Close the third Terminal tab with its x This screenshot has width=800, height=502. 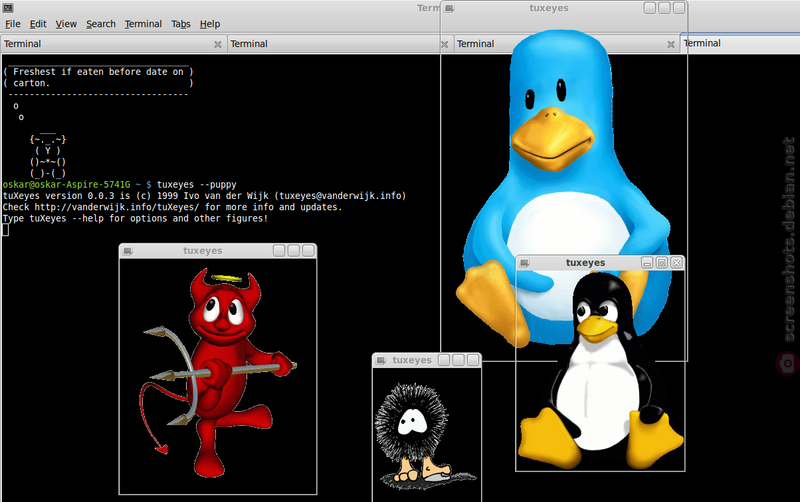click(671, 44)
